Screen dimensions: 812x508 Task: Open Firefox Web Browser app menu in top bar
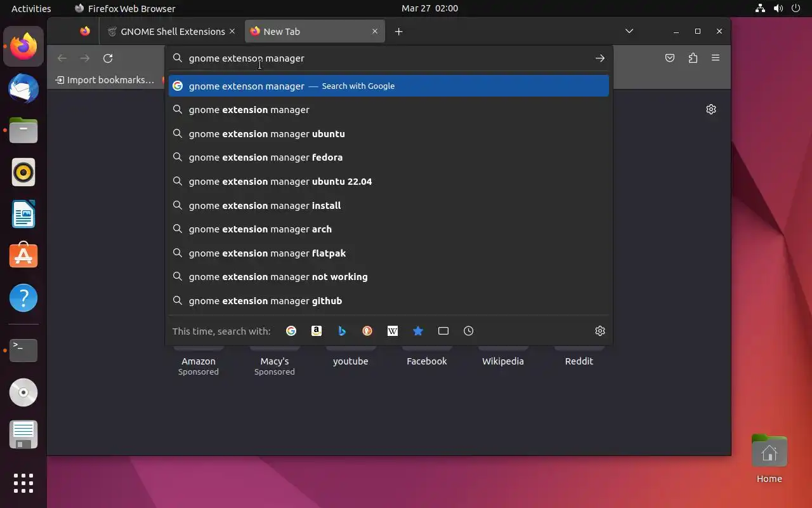coord(125,8)
